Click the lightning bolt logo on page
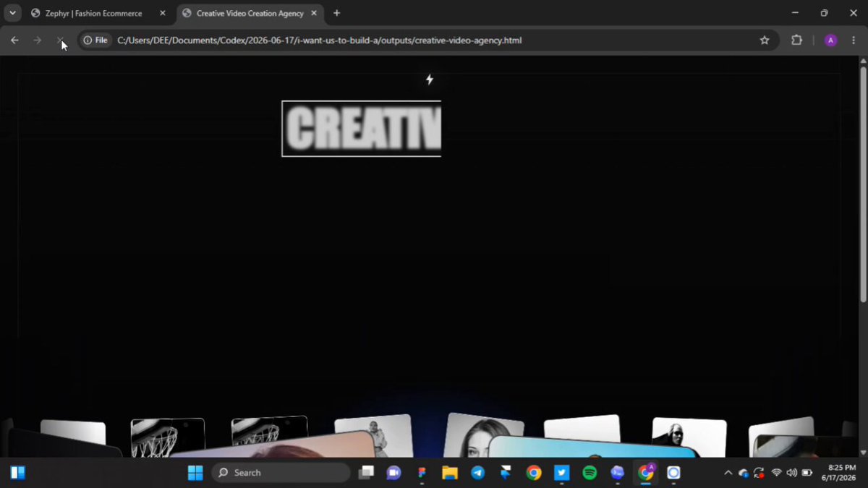Image resolution: width=868 pixels, height=488 pixels. tap(430, 80)
